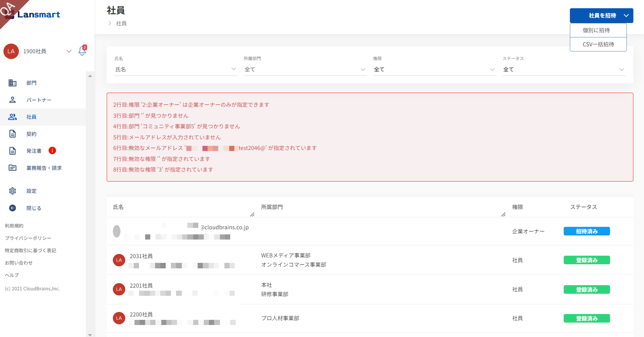Click 登録済み badge for 2031社員
This screenshot has width=644, height=337.
point(587,260)
